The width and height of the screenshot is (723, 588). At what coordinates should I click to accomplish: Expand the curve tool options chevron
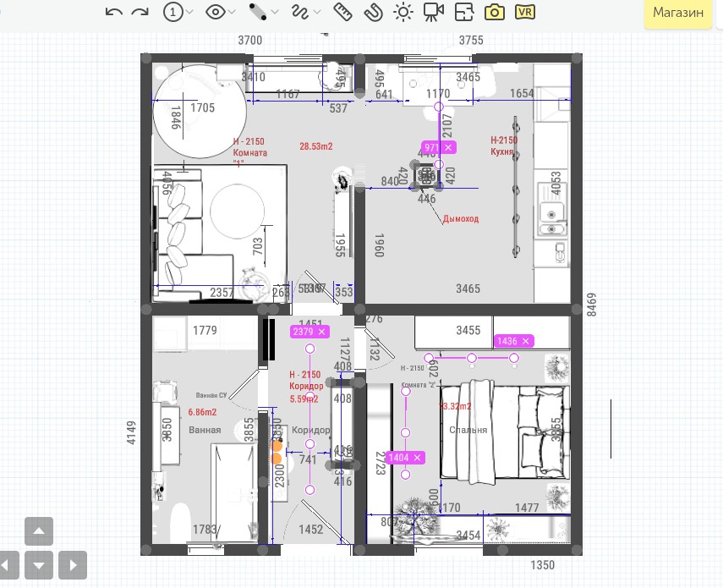pyautogui.click(x=317, y=12)
